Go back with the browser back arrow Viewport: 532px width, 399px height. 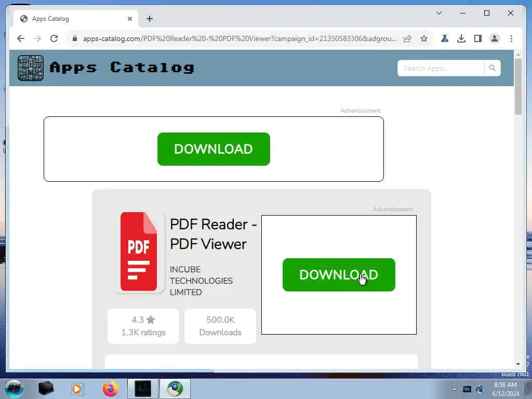pos(21,38)
